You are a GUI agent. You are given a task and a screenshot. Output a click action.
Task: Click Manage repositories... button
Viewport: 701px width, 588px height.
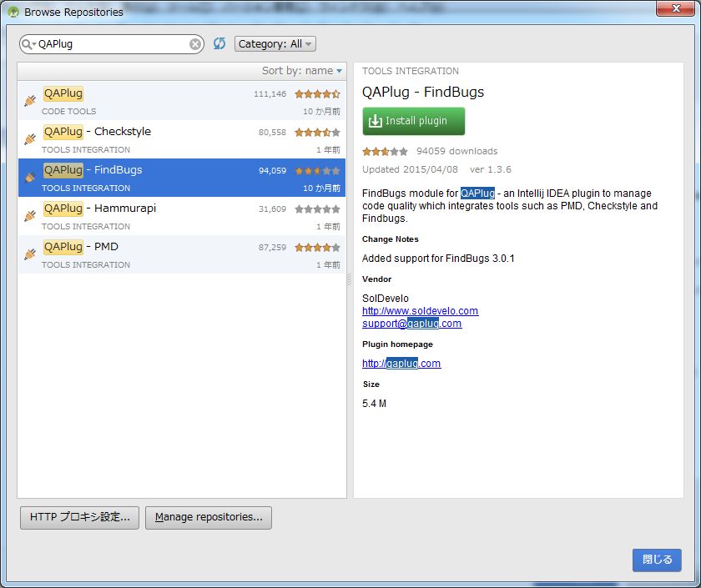pos(209,517)
